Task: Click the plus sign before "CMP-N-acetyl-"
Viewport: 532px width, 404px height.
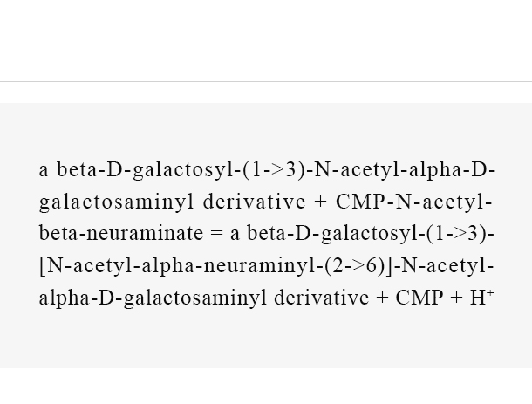Action: click(x=320, y=202)
